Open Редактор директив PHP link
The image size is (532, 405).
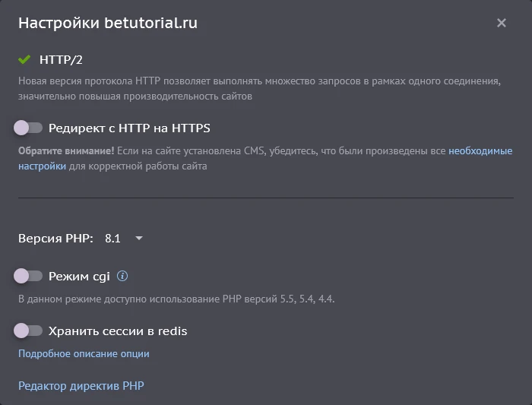[x=81, y=386]
